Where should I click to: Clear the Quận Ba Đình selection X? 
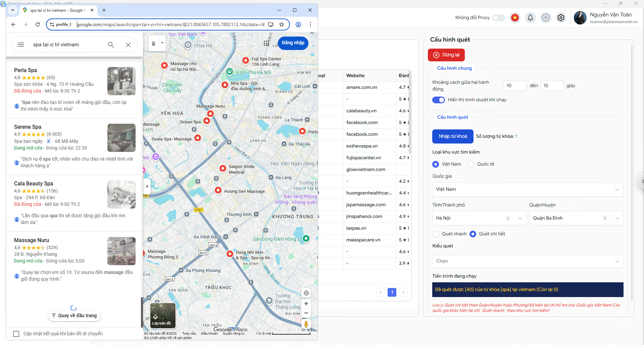coord(605,218)
